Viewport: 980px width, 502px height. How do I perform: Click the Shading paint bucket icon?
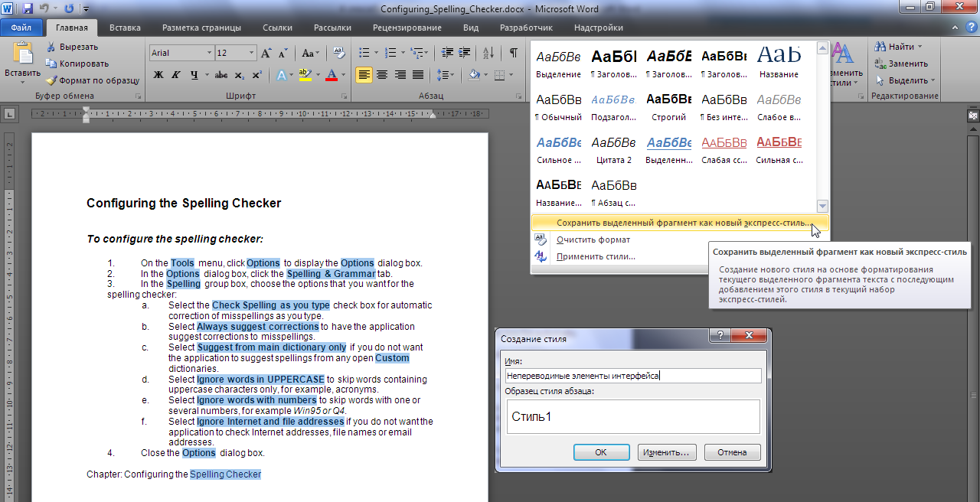point(475,75)
